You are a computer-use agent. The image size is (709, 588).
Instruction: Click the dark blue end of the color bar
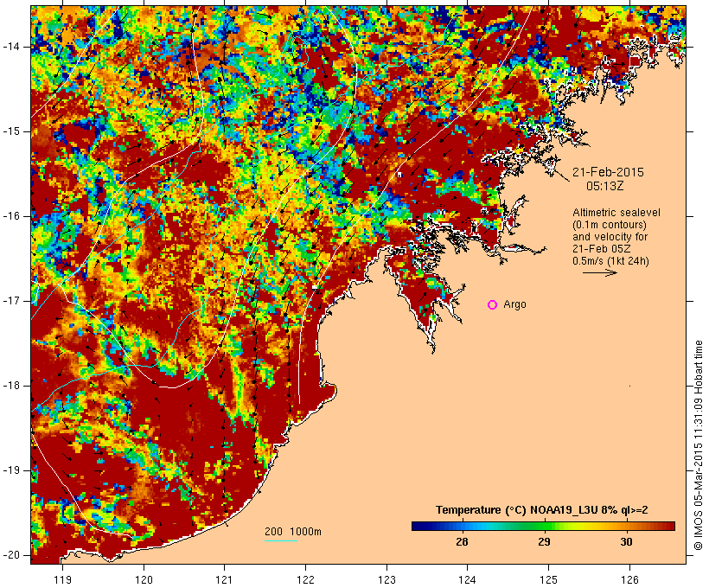click(x=418, y=526)
